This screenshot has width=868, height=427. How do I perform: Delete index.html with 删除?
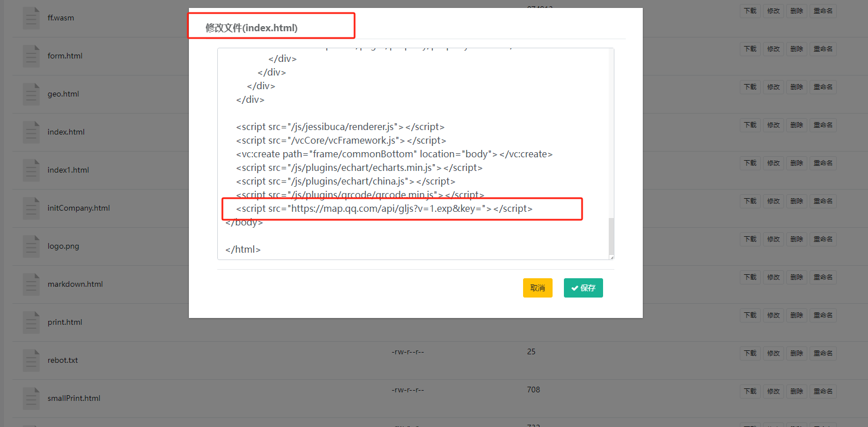797,125
